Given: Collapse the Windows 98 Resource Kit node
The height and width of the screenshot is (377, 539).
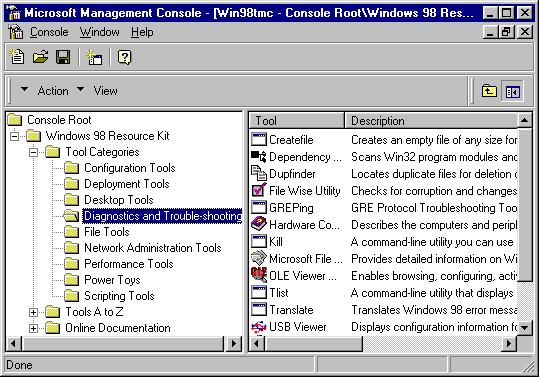Looking at the screenshot, I should pos(14,136).
